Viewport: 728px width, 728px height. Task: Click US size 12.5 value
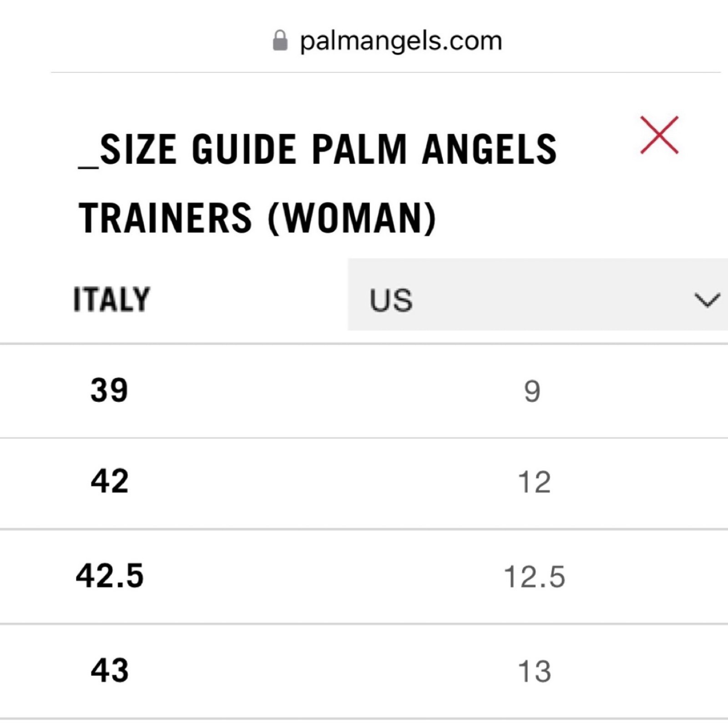coord(535,577)
